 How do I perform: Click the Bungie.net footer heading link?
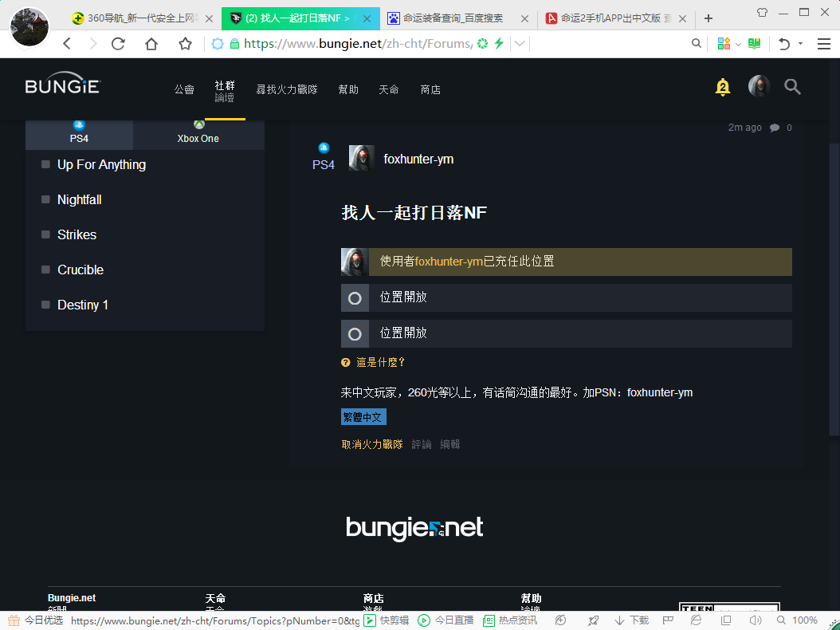click(x=72, y=598)
